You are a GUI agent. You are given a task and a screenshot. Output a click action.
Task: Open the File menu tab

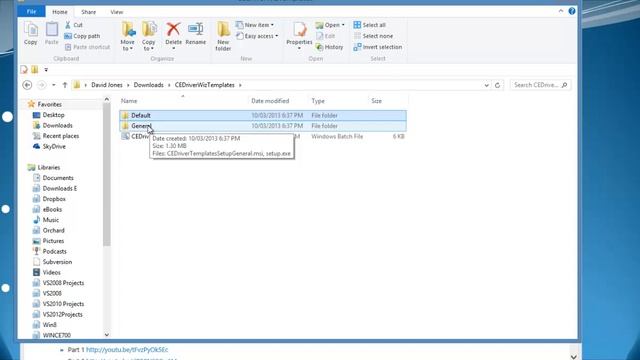(31, 12)
